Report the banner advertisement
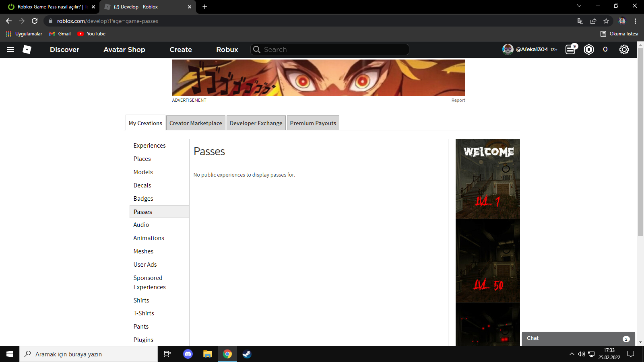644x362 pixels. click(458, 101)
